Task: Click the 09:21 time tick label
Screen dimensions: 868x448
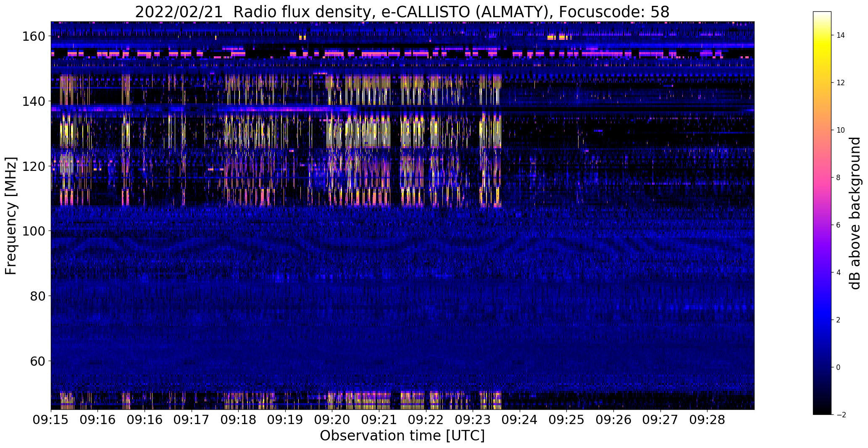Action: [x=379, y=420]
